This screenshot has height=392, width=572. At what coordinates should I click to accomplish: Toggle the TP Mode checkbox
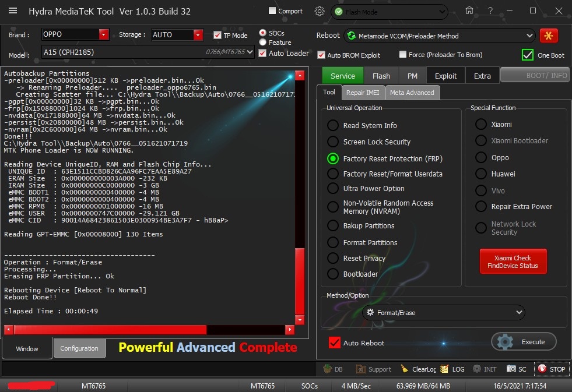click(217, 36)
